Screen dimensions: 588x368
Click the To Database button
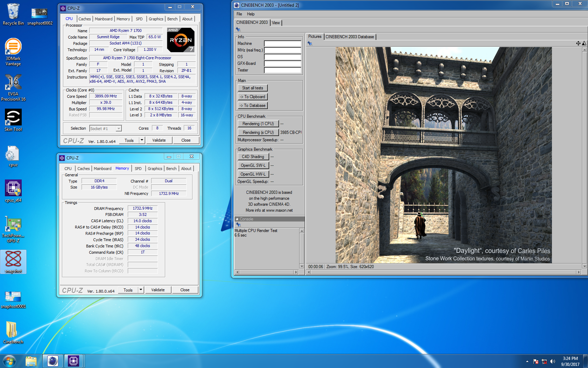pyautogui.click(x=252, y=105)
